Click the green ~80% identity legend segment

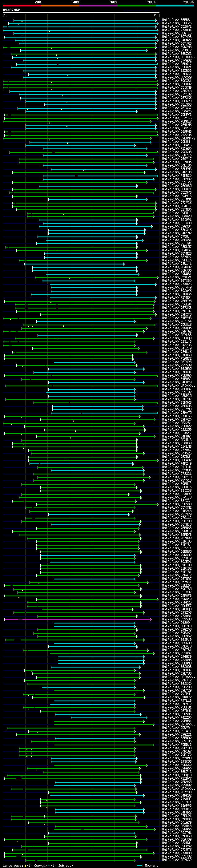coord(137,6)
